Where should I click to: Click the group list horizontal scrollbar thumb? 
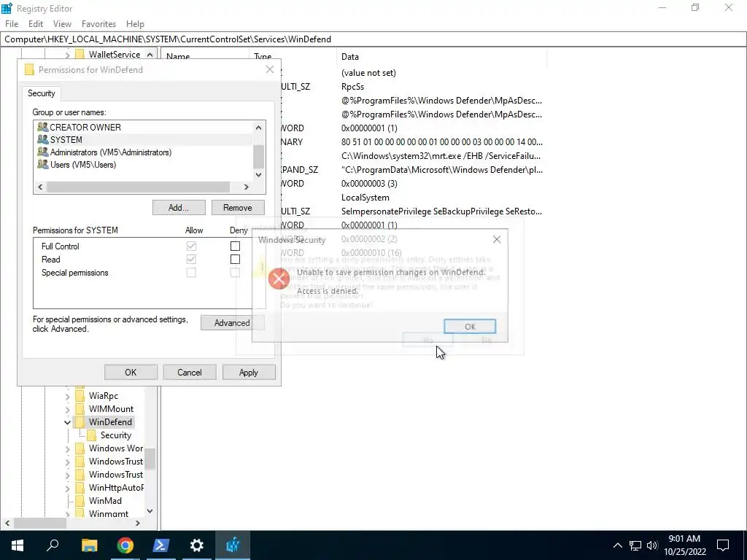tap(138, 187)
